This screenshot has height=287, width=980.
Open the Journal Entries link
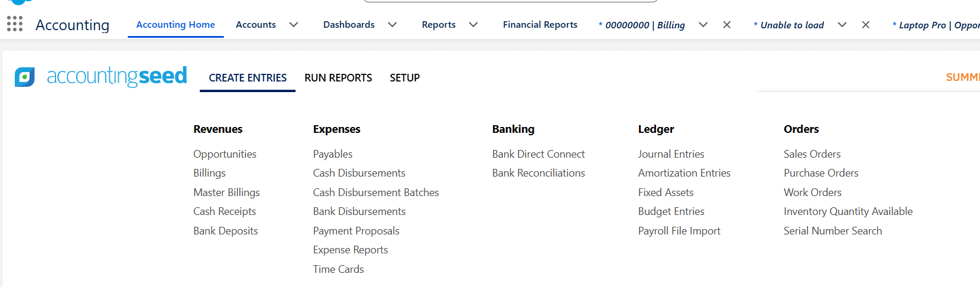coord(671,154)
